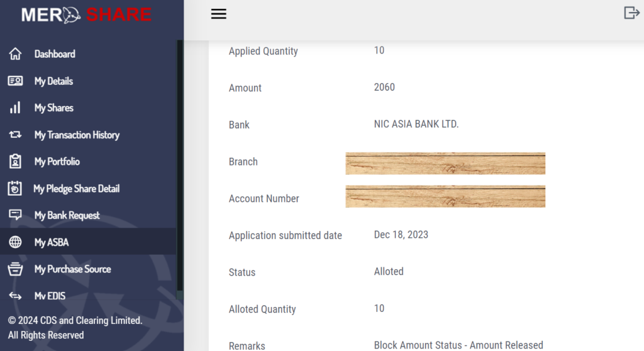Navigate to My Purchase Source
The image size is (644, 351).
click(x=73, y=269)
